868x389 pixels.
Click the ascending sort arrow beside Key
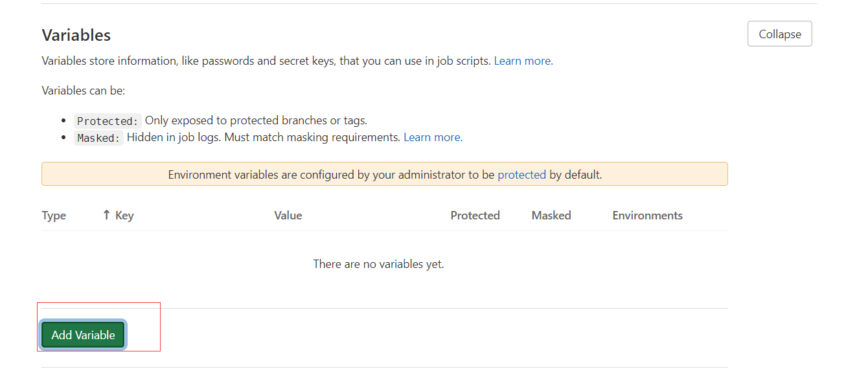(106, 216)
